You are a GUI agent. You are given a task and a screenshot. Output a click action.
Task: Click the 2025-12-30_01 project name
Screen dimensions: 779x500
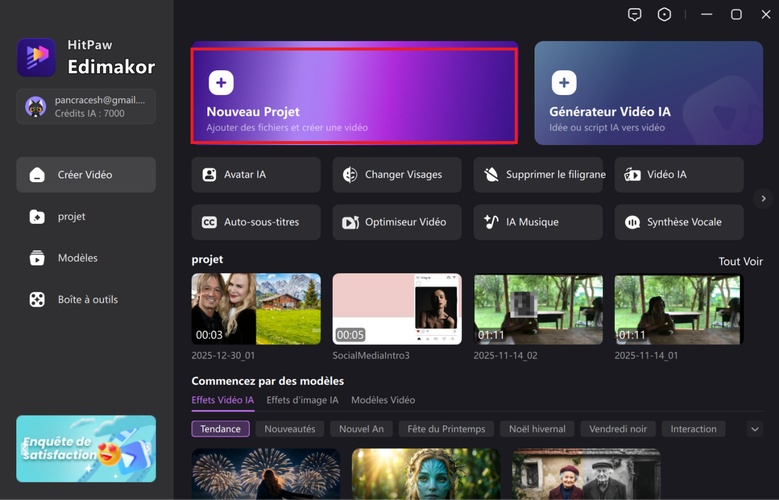coord(223,356)
